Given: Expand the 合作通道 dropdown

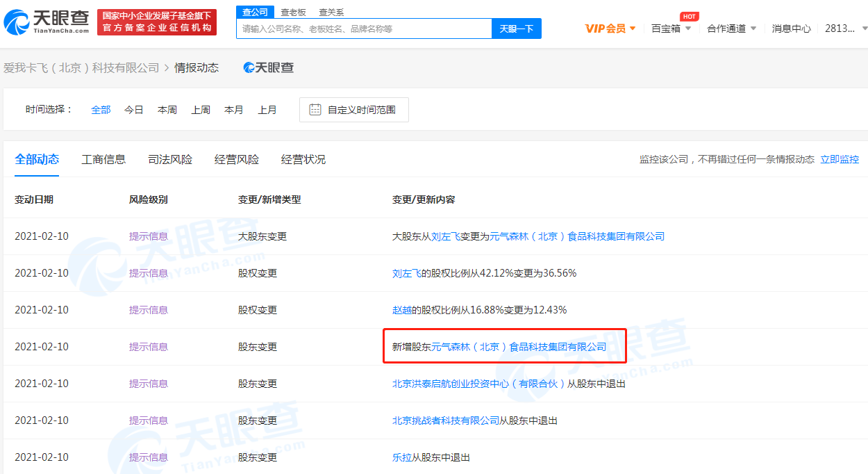Looking at the screenshot, I should pos(727,29).
